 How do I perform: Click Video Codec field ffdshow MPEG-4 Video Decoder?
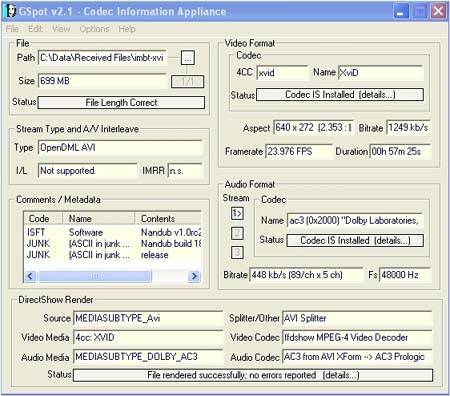click(357, 338)
